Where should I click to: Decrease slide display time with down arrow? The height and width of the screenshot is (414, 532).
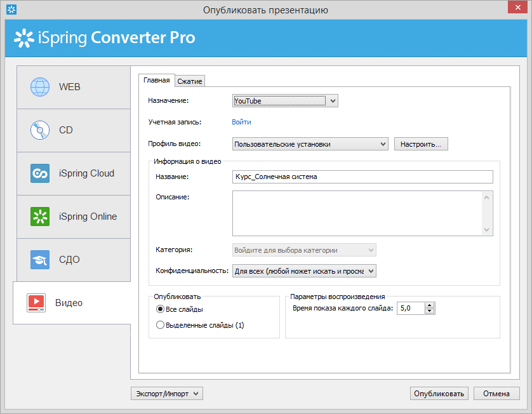pos(430,311)
